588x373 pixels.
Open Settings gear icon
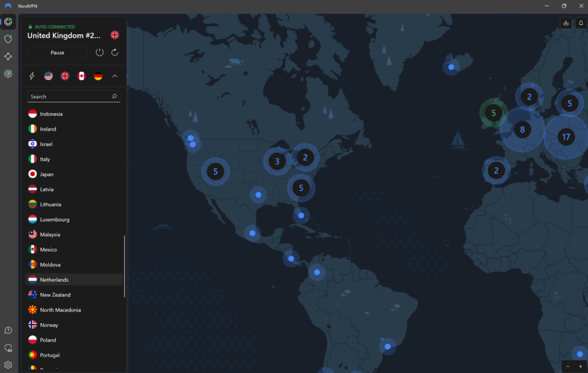pyautogui.click(x=8, y=365)
